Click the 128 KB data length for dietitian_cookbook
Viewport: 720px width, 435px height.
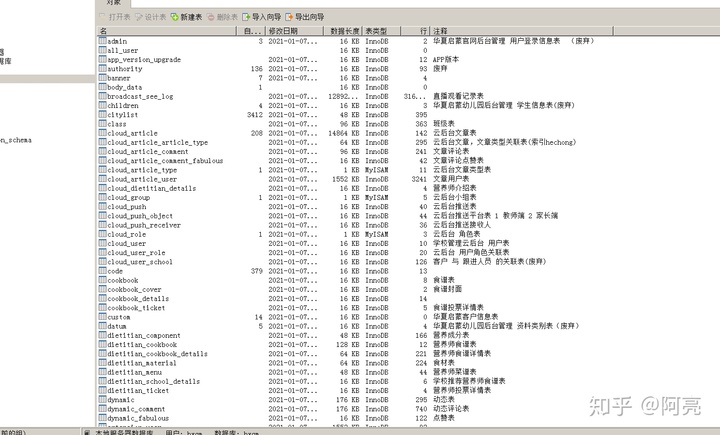(348, 345)
